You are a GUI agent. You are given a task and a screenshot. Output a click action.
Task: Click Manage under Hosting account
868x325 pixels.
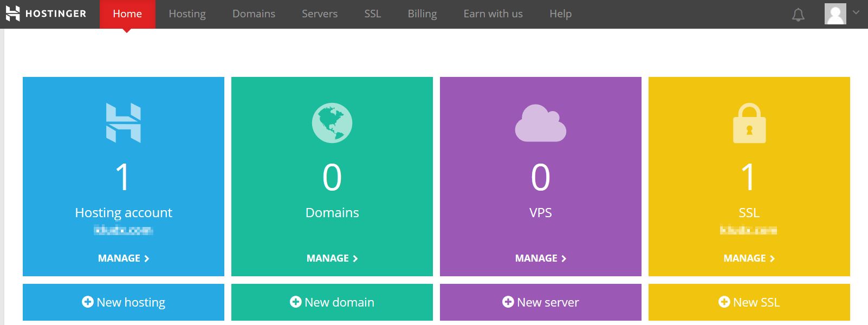(x=124, y=258)
